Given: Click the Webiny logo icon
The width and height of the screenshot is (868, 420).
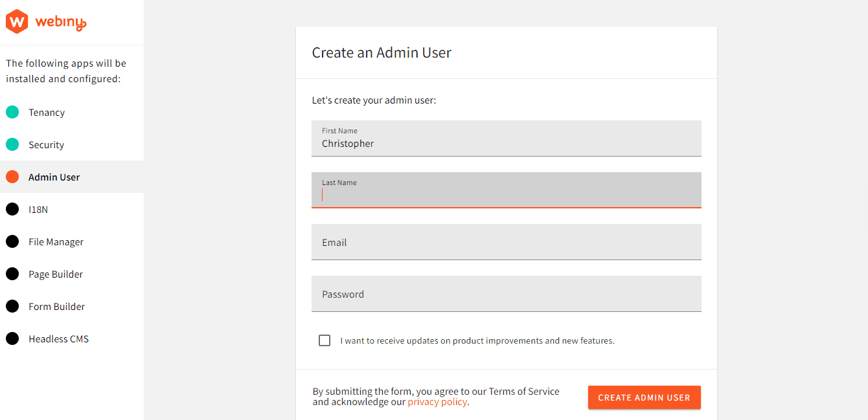Looking at the screenshot, I should point(16,21).
